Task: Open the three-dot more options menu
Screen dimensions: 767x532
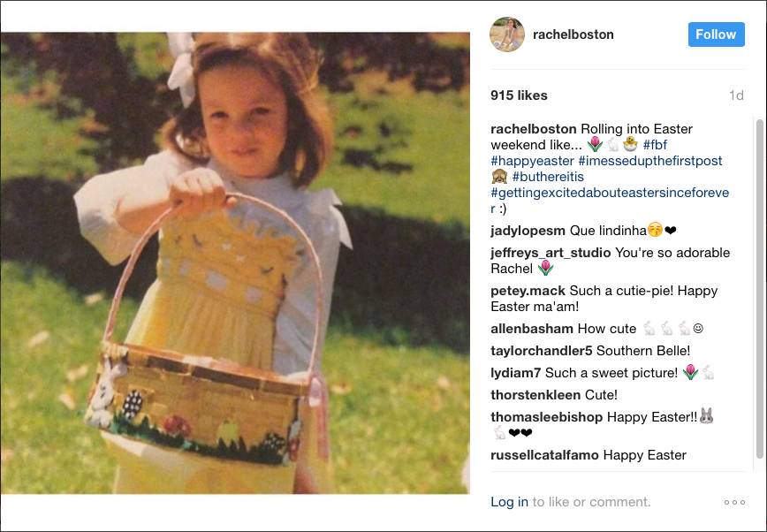Action: tap(734, 502)
